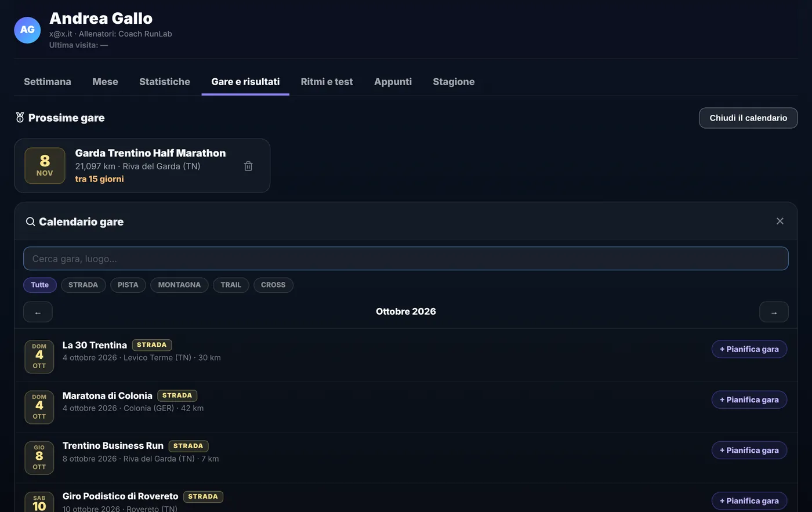The image size is (812, 512).
Task: Go to the next month
Action: [774, 312]
